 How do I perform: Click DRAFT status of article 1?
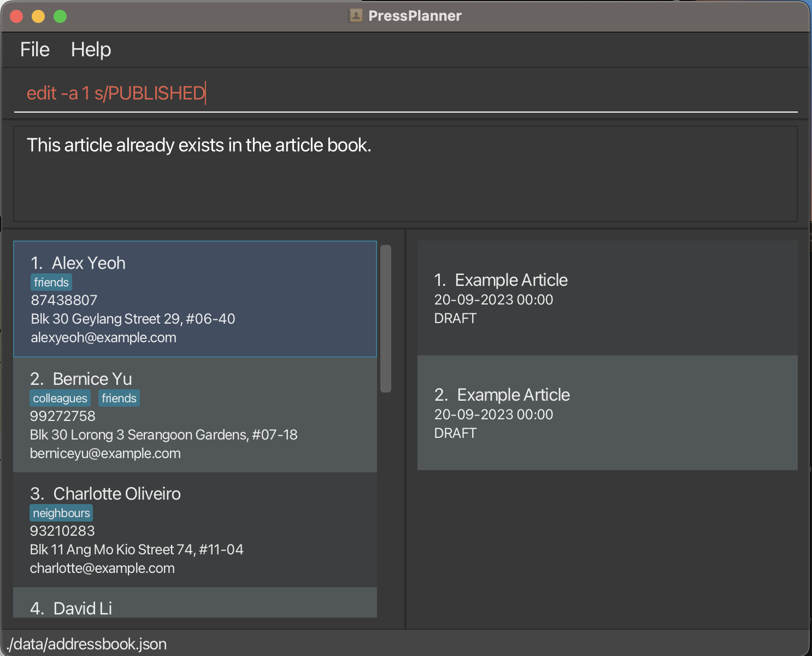(455, 318)
